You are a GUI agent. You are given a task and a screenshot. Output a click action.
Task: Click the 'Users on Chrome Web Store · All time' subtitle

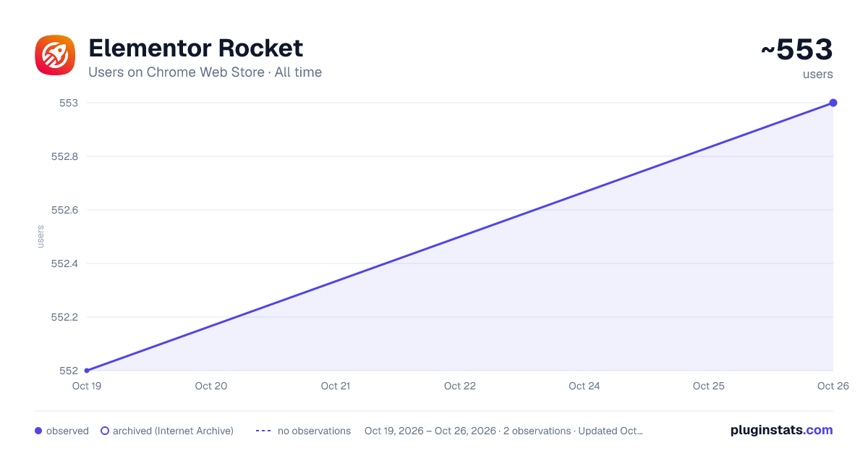point(205,72)
